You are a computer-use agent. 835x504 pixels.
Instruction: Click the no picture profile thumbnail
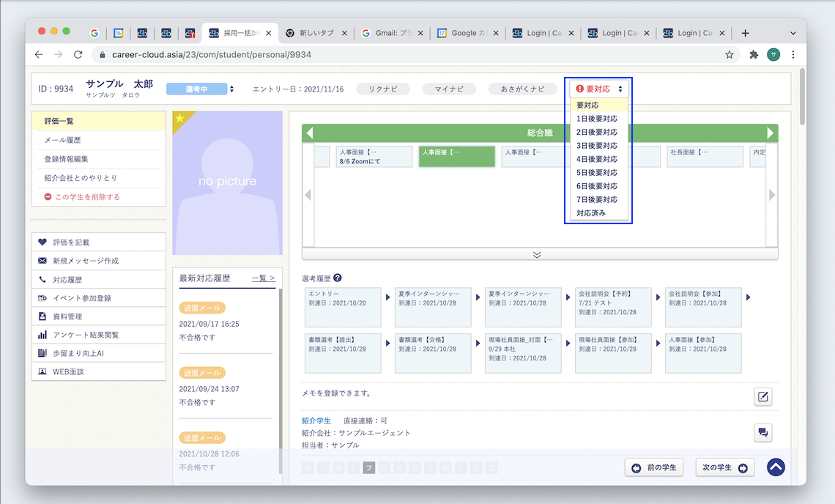pos(227,183)
